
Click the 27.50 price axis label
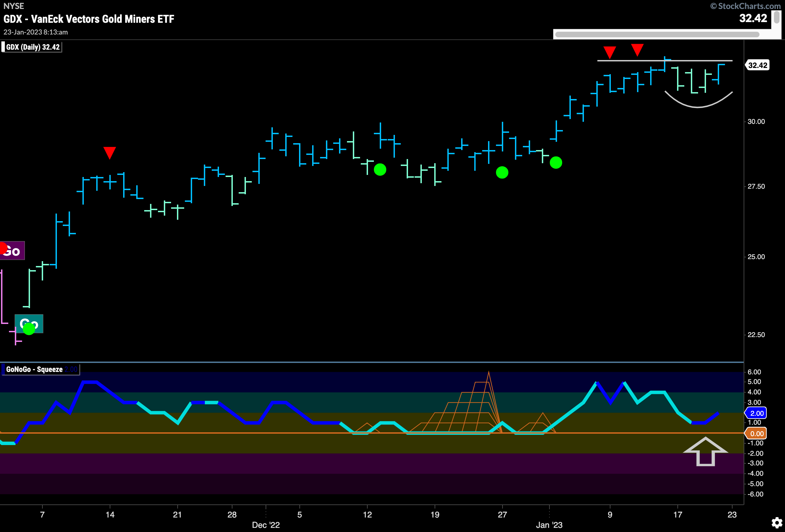coord(756,186)
